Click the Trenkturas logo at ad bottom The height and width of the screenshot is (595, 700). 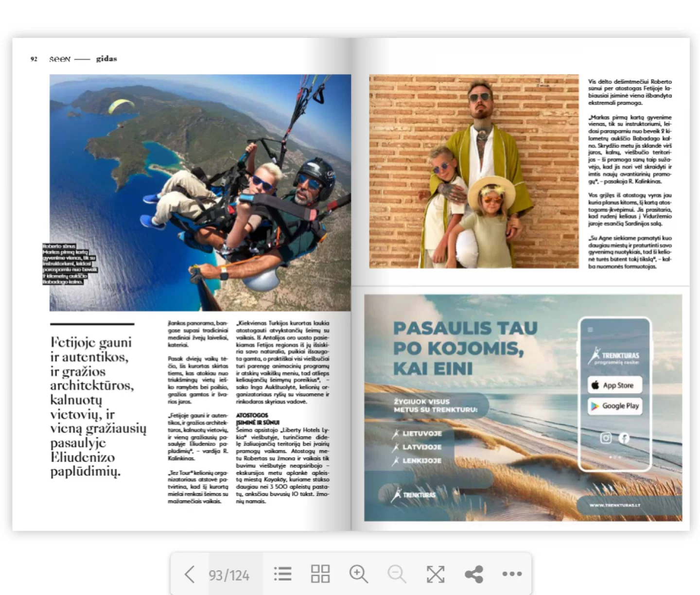414,494
